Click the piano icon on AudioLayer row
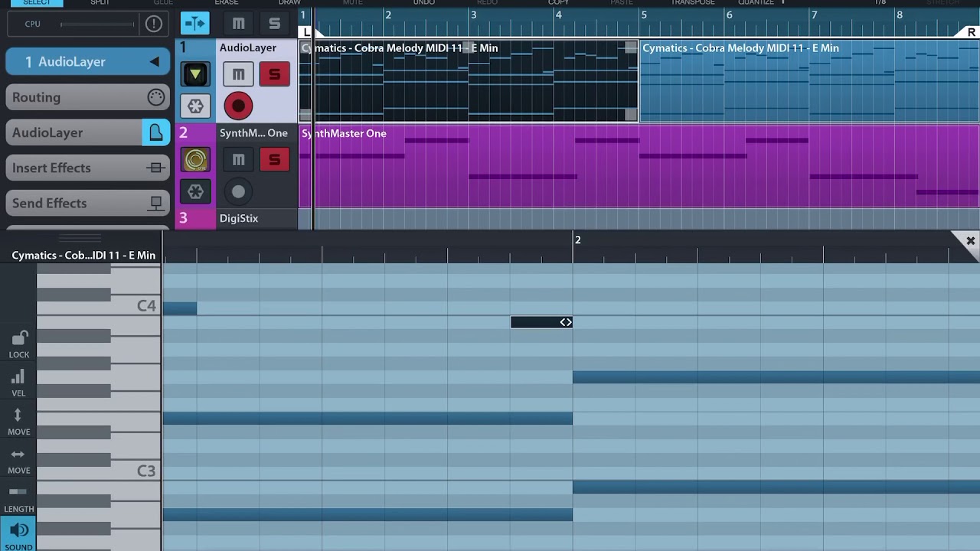 tap(155, 132)
